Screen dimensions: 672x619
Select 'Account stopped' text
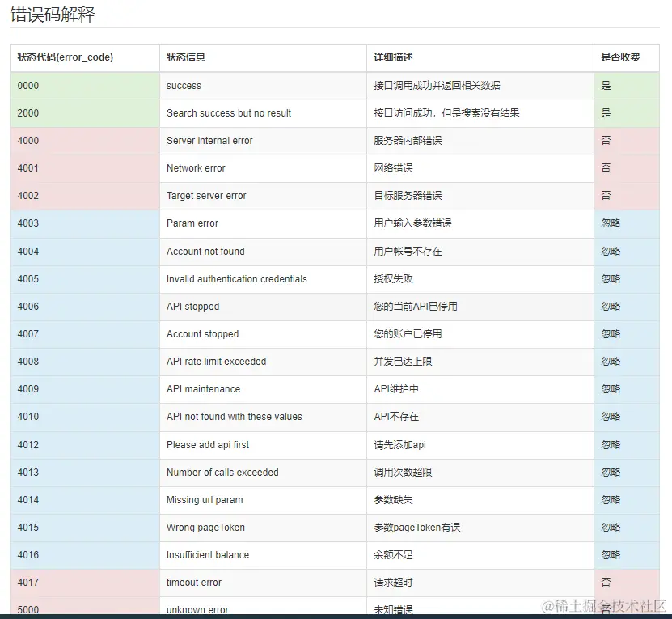coord(202,334)
